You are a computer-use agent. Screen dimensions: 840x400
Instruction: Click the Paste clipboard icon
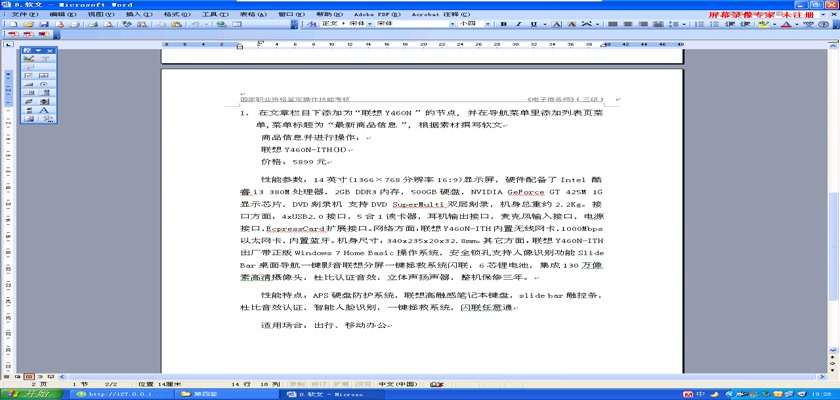pyautogui.click(x=176, y=24)
